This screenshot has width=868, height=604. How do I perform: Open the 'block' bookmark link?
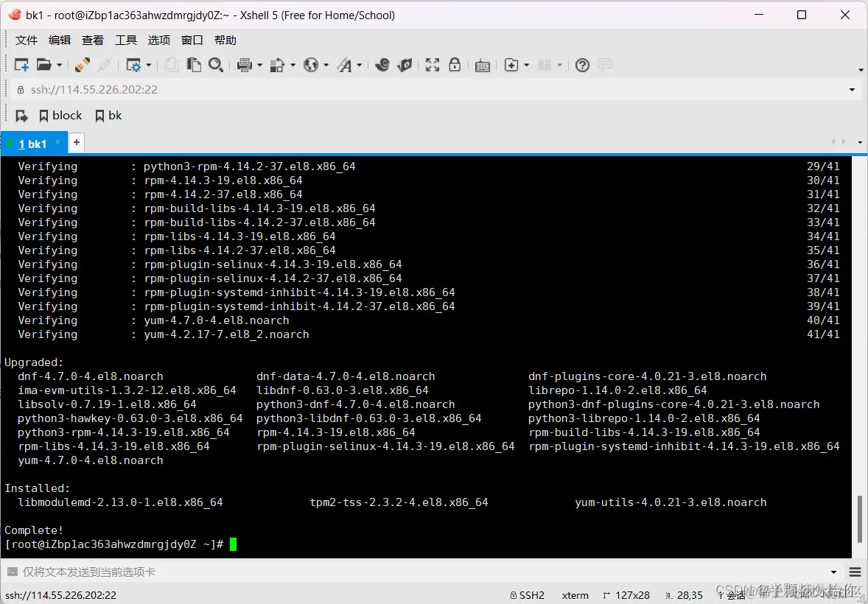61,116
